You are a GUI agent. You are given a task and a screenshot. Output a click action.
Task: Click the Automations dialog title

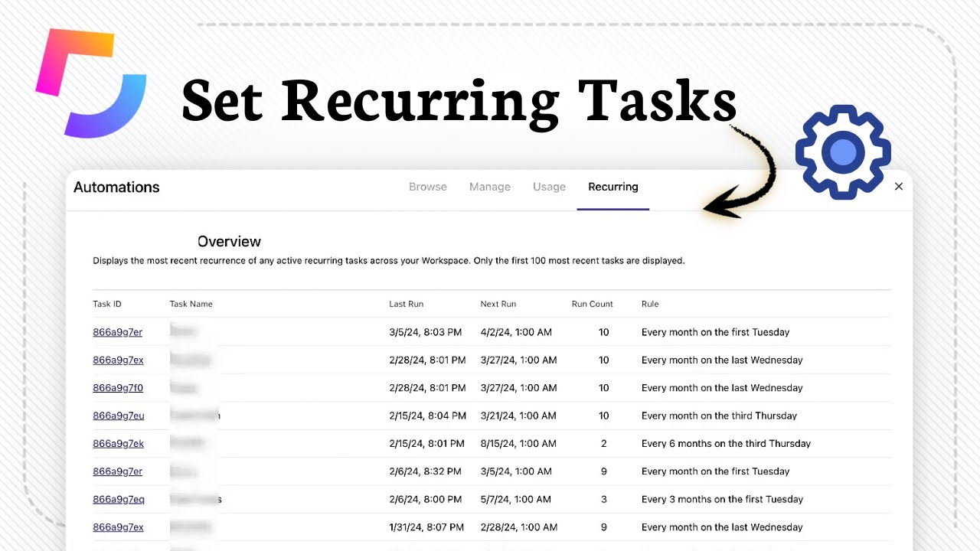pyautogui.click(x=116, y=187)
